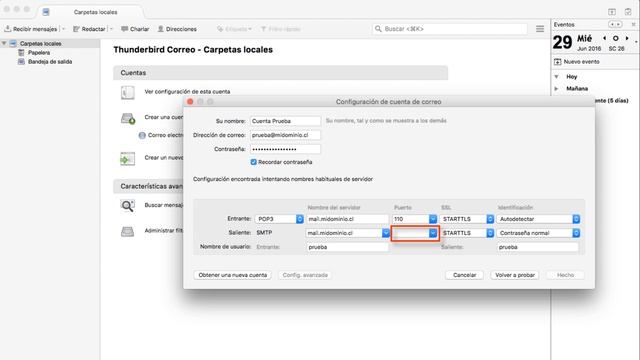Go to previous day arrow
640x360 pixels.
click(604, 38)
